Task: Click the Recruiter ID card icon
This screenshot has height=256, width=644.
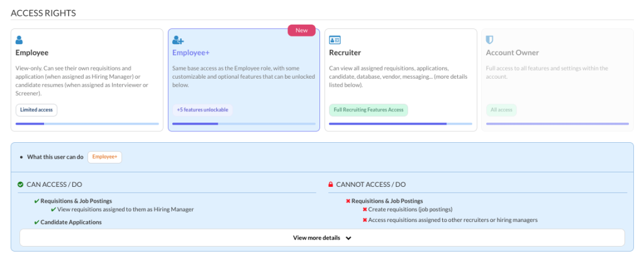Action: click(335, 40)
